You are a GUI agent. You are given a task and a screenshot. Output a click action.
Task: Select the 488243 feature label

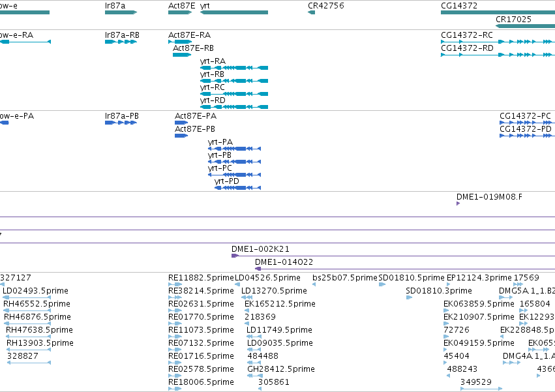[x=462, y=369]
